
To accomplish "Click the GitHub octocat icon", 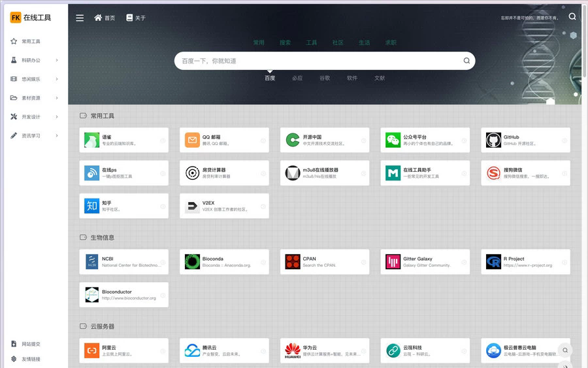I will coord(493,140).
